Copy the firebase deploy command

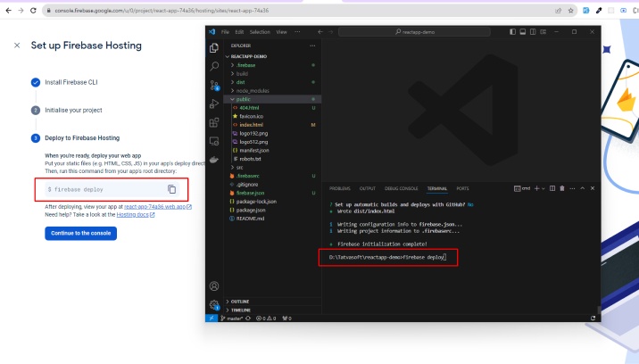[x=171, y=189]
